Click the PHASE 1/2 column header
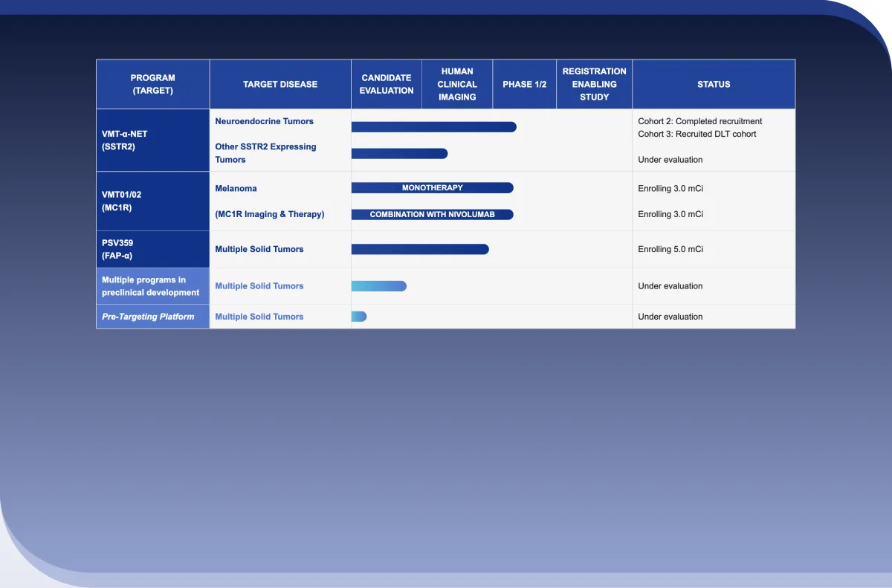 [x=524, y=84]
